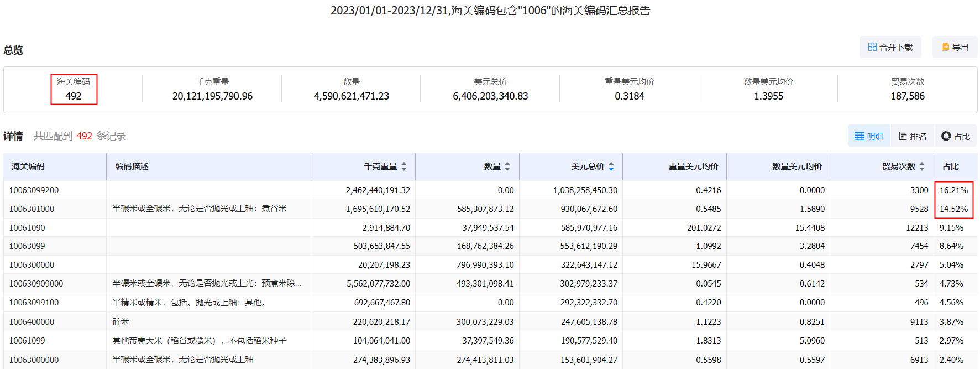Switch to the 明细 detail view tab
The width and height of the screenshot is (980, 369).
869,136
